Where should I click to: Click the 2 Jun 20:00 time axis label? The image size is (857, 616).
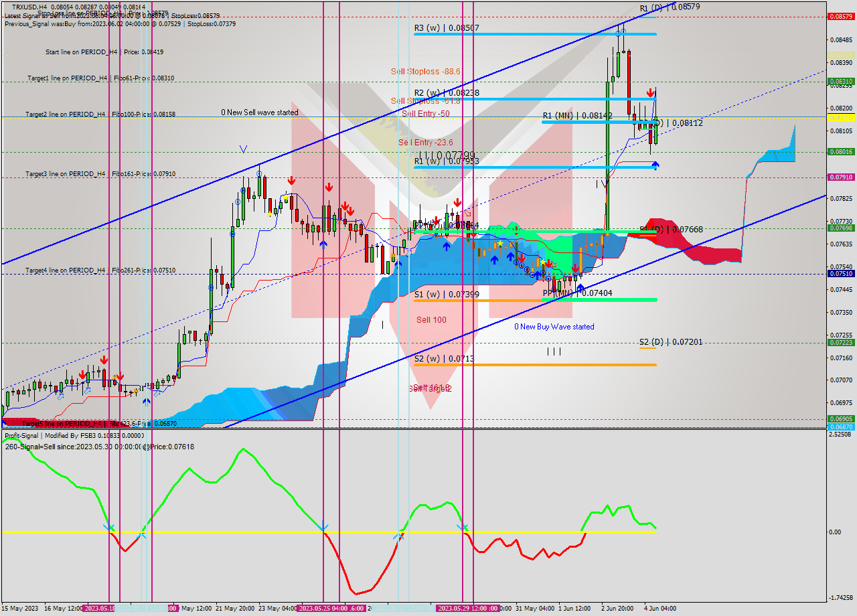617,609
